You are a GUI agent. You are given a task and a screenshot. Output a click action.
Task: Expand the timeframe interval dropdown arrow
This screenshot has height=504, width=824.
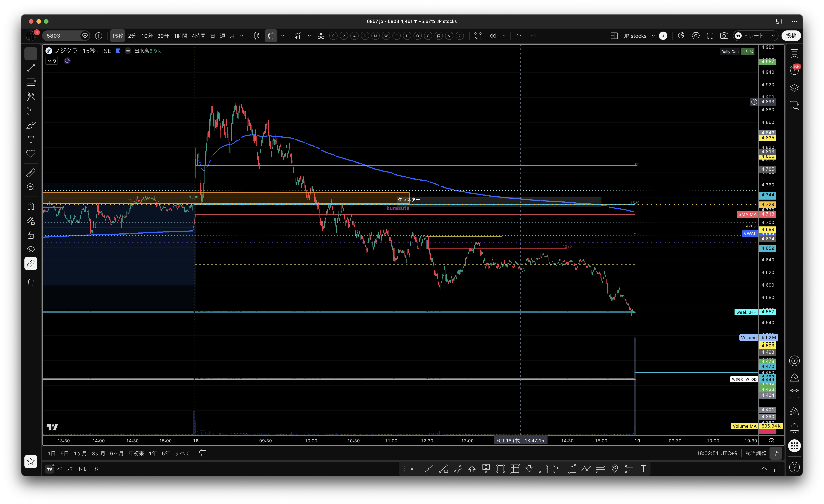pyautogui.click(x=242, y=36)
